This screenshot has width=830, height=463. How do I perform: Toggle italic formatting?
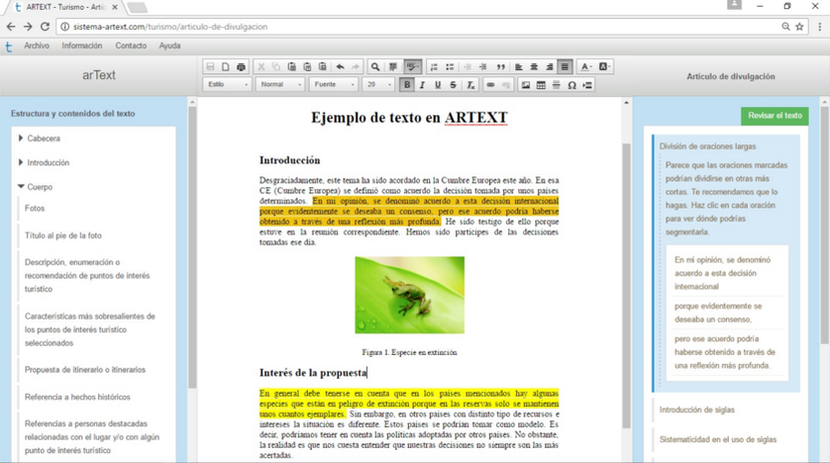(x=422, y=85)
